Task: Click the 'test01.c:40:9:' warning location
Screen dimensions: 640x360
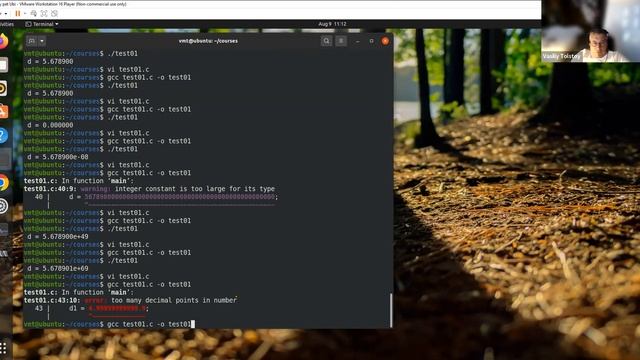Action: pyautogui.click(x=50, y=189)
